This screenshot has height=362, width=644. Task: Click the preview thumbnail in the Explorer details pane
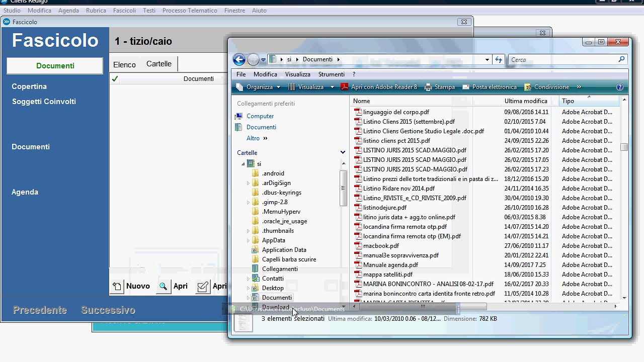(244, 322)
